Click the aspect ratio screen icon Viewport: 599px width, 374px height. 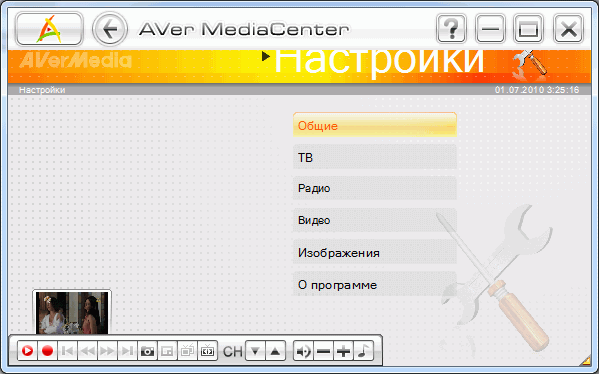coord(207,351)
